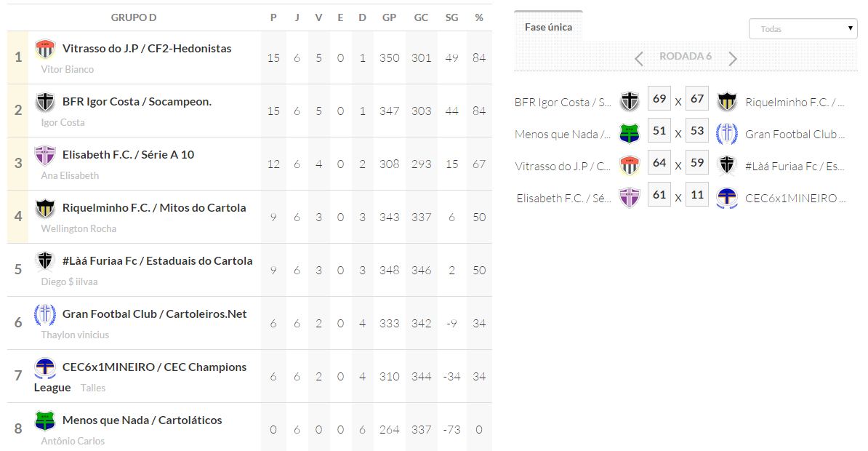Click the Gran Football Club score box 53
The image size is (868, 451).
697,131
